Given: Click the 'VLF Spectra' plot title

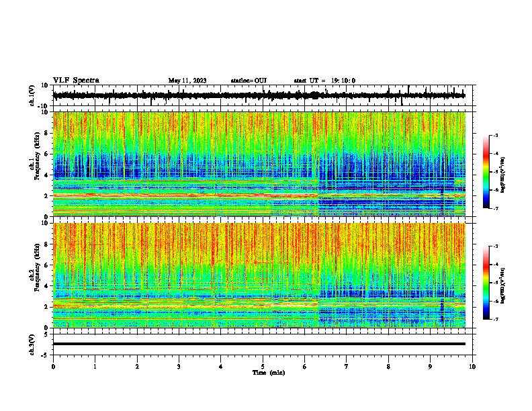Looking at the screenshot, I should [x=76, y=81].
